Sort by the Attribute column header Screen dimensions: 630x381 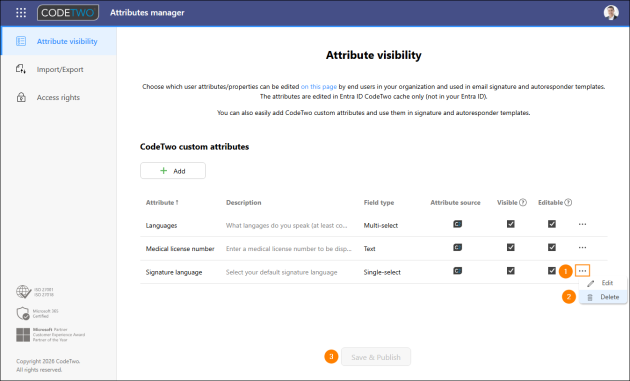pyautogui.click(x=162, y=203)
